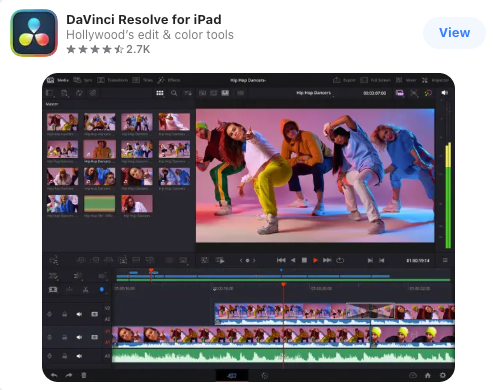The height and width of the screenshot is (390, 493).
Task: Click the Play Reverse button
Action: (x=293, y=260)
